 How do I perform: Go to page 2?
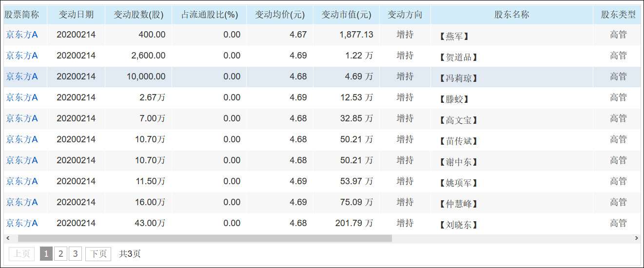click(x=60, y=254)
